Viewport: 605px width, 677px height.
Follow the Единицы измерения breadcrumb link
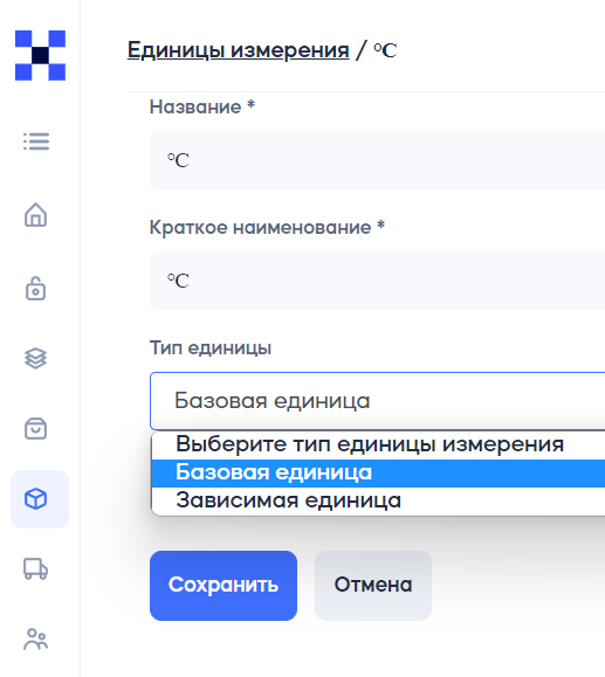[238, 50]
